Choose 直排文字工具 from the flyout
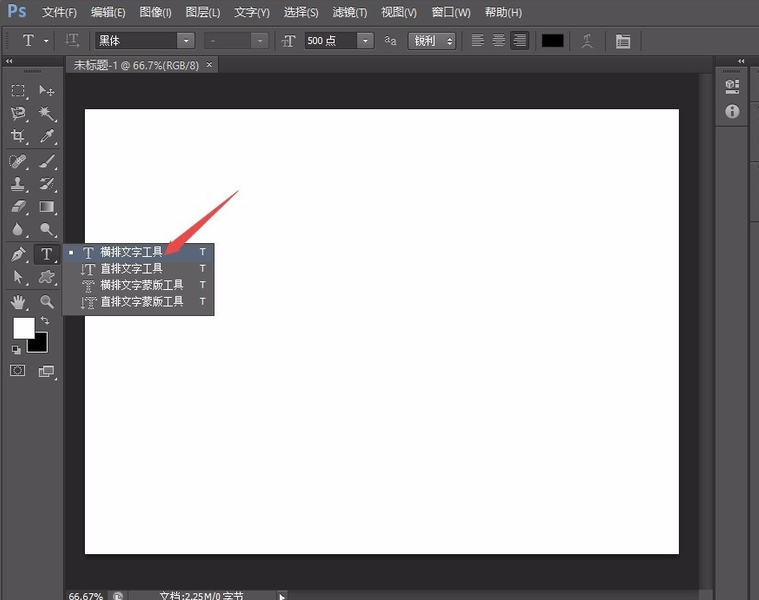The width and height of the screenshot is (759, 600). 138,269
